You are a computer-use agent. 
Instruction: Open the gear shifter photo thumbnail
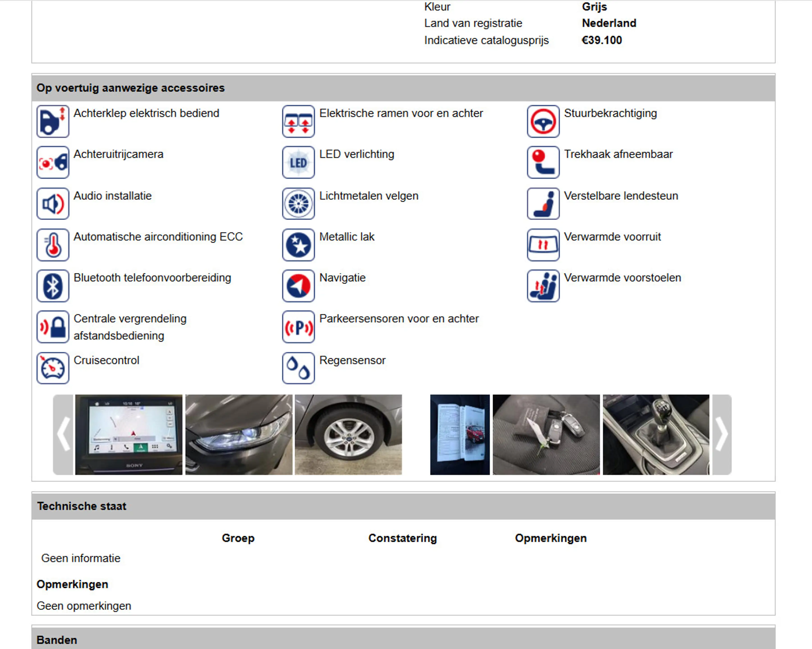coord(656,435)
